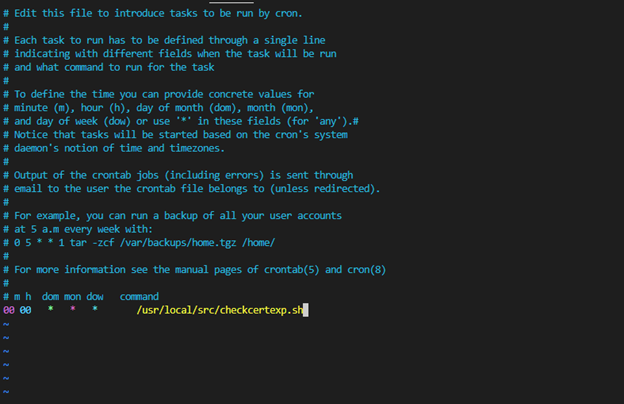Click the blue hour value 00

coord(25,310)
